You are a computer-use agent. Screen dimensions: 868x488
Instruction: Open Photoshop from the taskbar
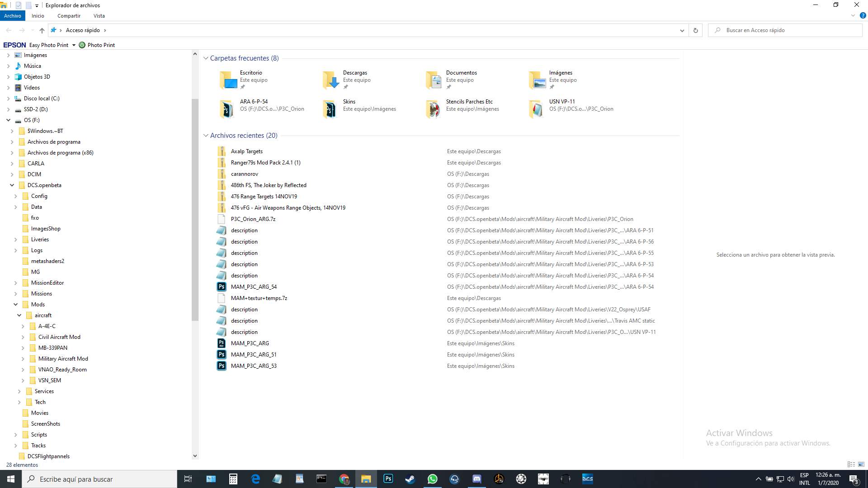tap(388, 479)
